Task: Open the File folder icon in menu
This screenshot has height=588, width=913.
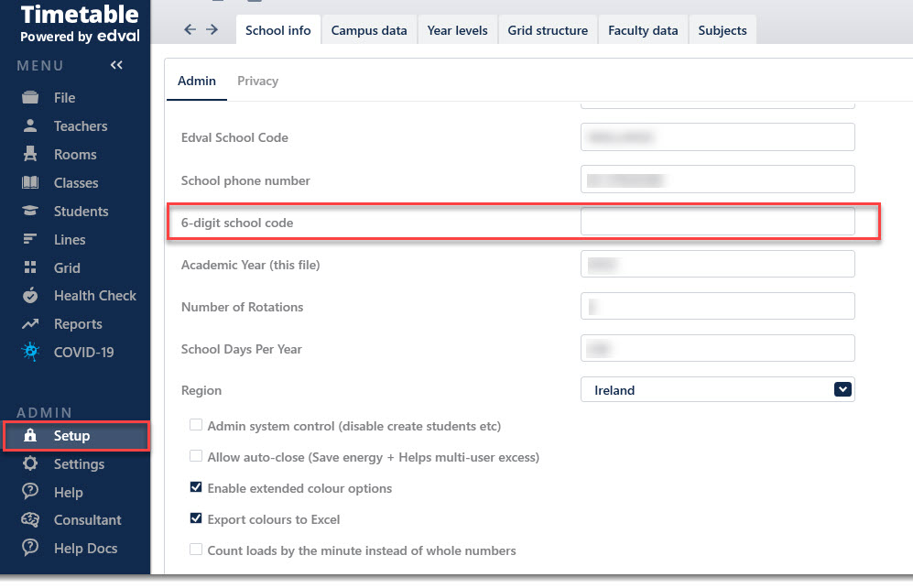Action: [x=30, y=97]
